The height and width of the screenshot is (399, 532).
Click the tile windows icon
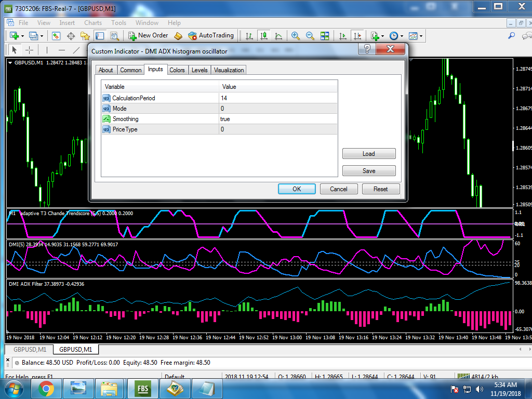325,36
